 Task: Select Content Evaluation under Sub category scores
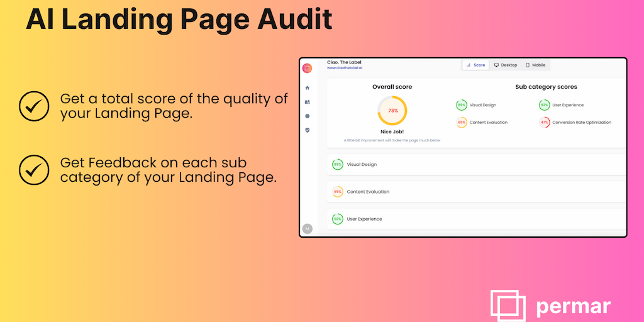(x=488, y=123)
